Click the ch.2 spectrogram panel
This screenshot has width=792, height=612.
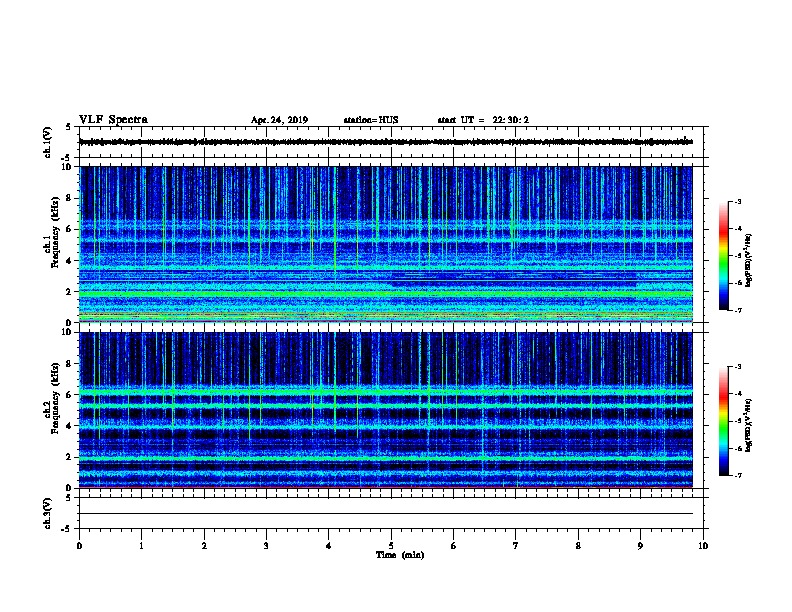point(386,410)
